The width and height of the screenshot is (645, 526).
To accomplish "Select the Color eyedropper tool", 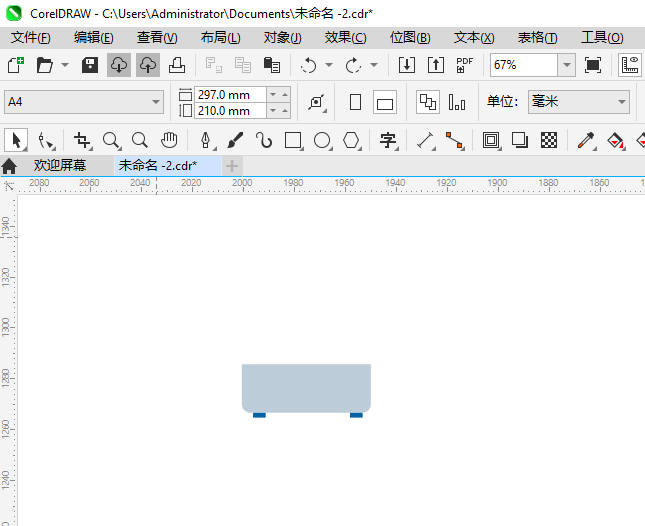I will tap(586, 140).
